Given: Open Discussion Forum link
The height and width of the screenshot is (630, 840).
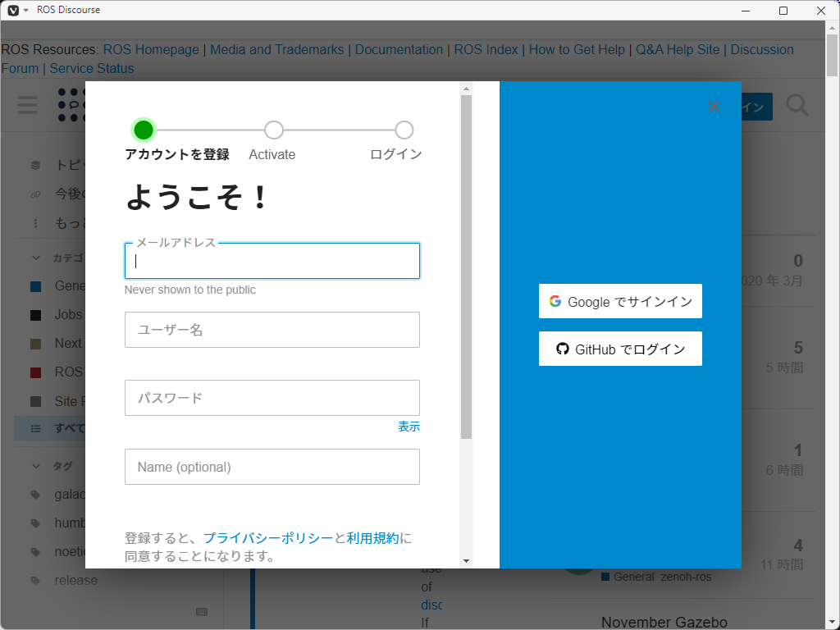Looking at the screenshot, I should [x=762, y=49].
